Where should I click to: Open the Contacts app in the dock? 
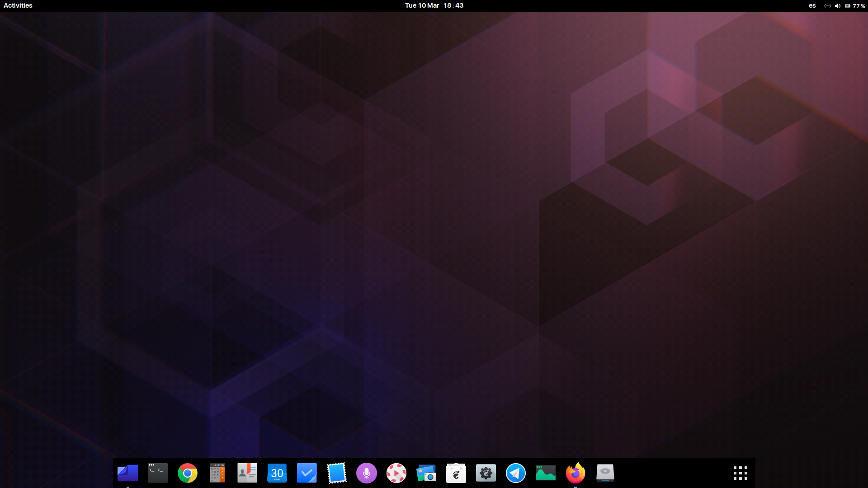coord(247,473)
